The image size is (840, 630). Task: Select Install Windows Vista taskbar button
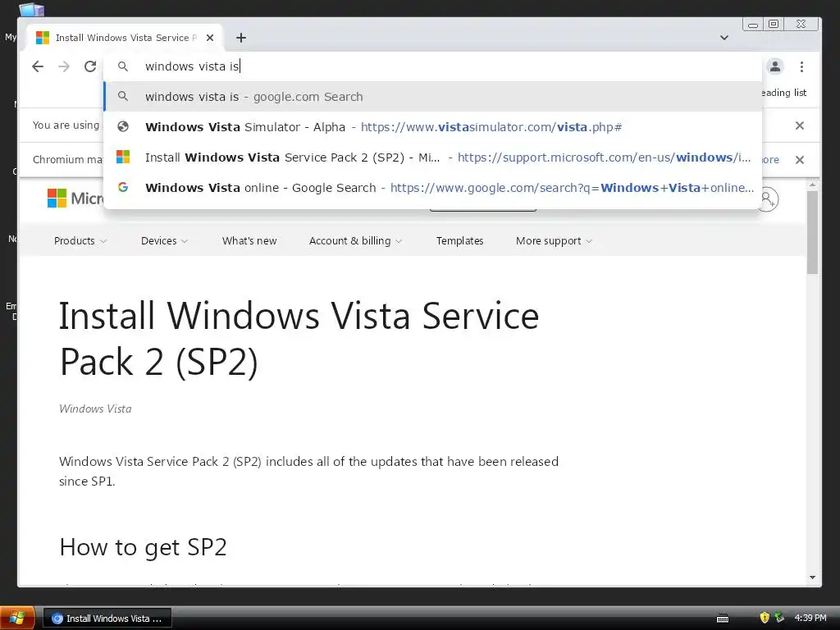pyautogui.click(x=107, y=619)
